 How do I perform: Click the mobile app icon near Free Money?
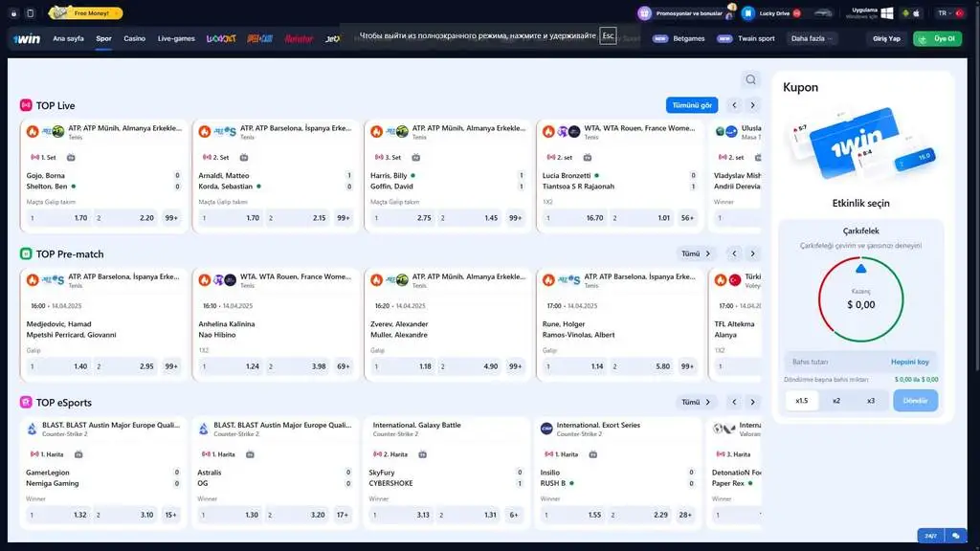(x=30, y=13)
